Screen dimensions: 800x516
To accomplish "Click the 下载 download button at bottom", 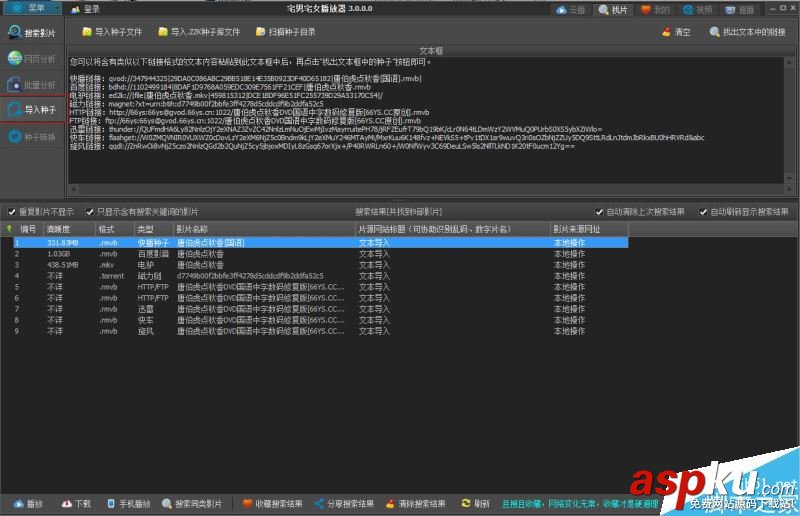I will [76, 504].
